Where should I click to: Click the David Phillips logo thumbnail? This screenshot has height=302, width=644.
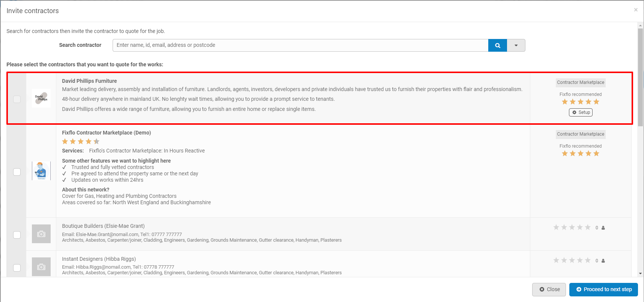click(x=41, y=98)
